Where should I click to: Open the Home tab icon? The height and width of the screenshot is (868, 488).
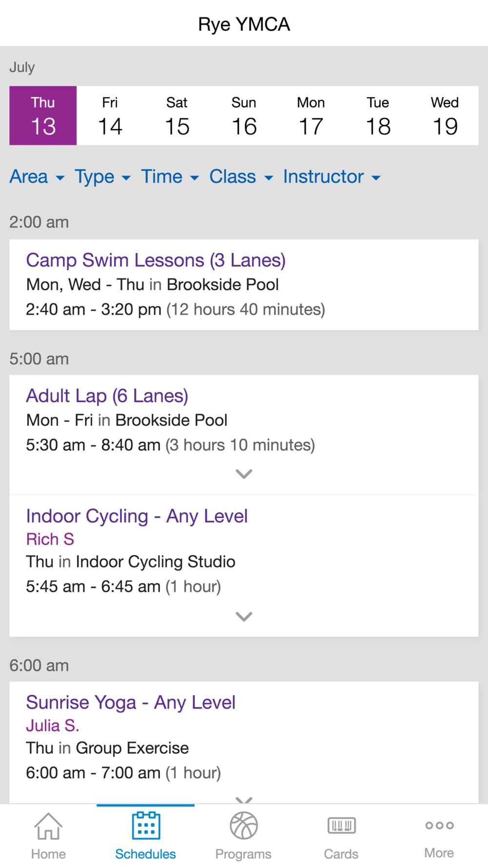pos(48,826)
